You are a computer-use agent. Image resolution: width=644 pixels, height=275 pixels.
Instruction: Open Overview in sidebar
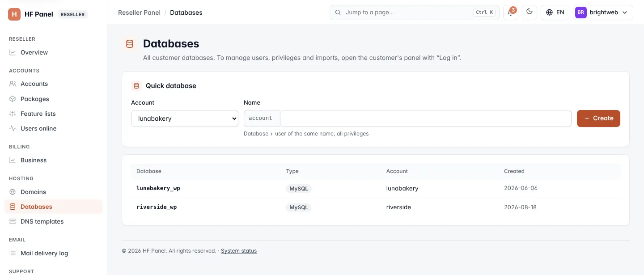[53, 52]
